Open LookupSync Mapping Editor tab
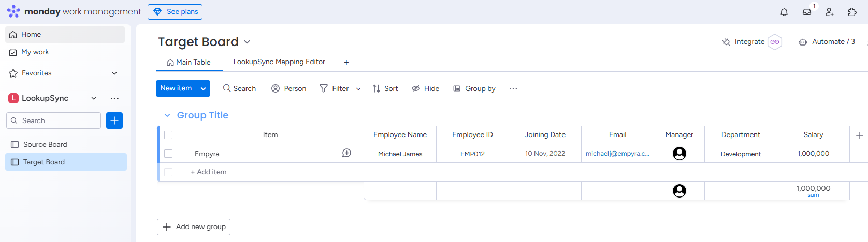The width and height of the screenshot is (868, 242). click(x=279, y=62)
